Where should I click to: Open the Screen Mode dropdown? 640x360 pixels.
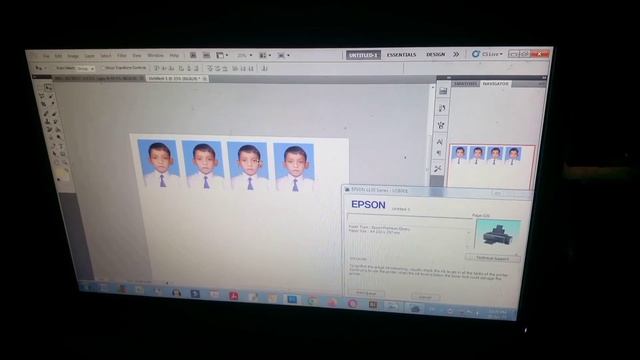(283, 55)
